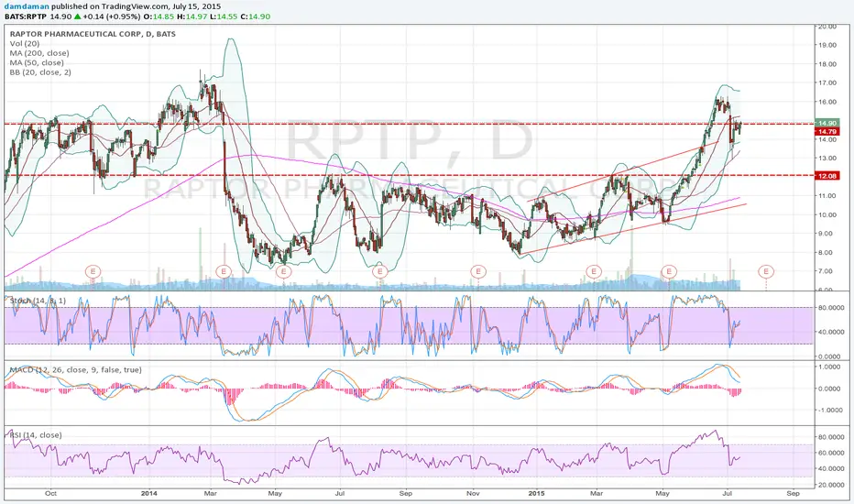
Task: Click the 11.00 price axis value
Action: point(827,195)
